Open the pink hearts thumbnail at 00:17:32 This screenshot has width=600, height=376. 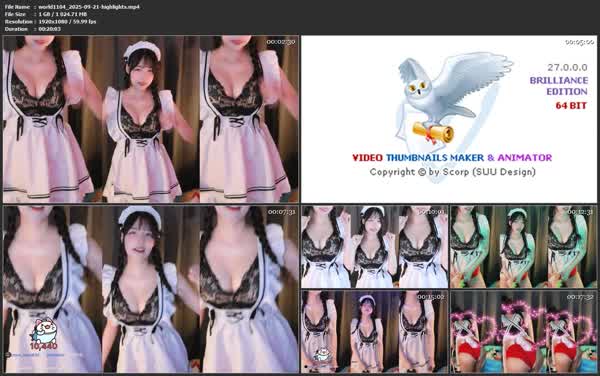pos(523,331)
